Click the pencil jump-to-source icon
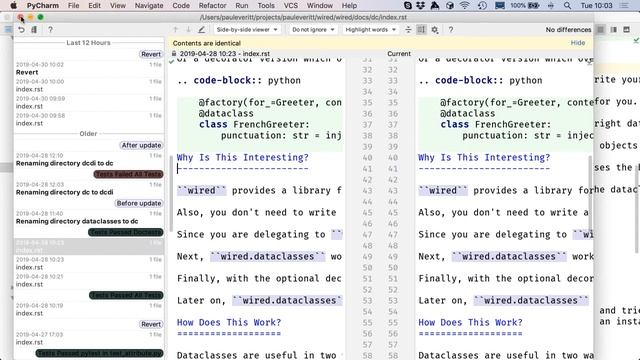 pyautogui.click(x=201, y=30)
